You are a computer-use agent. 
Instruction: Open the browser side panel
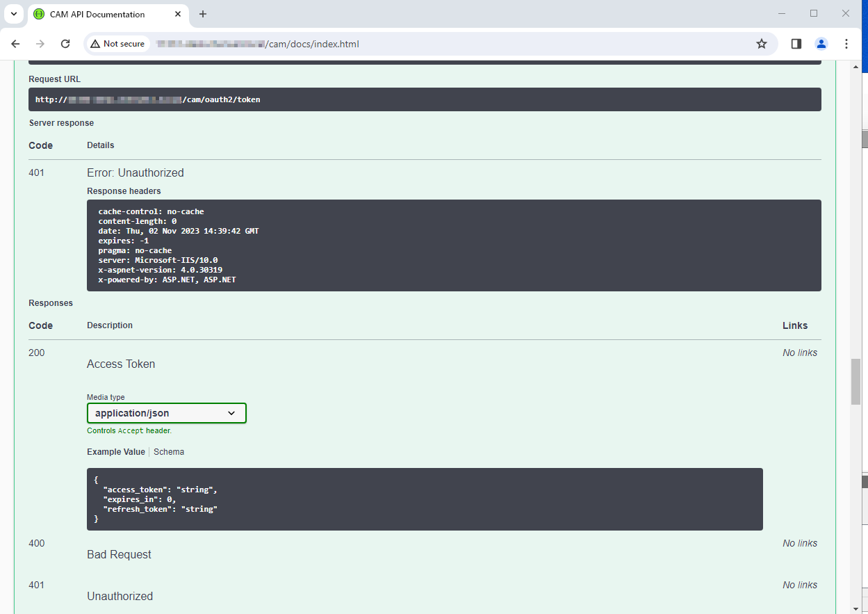(796, 44)
